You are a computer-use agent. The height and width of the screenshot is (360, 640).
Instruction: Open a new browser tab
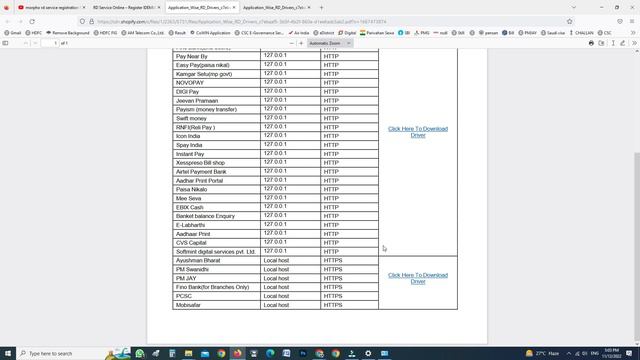321,7
